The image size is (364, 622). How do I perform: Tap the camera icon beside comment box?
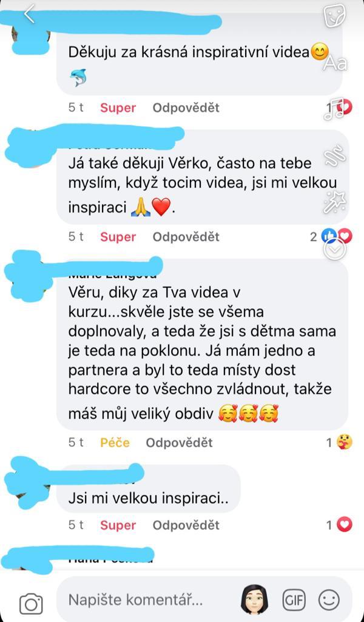[x=31, y=604]
